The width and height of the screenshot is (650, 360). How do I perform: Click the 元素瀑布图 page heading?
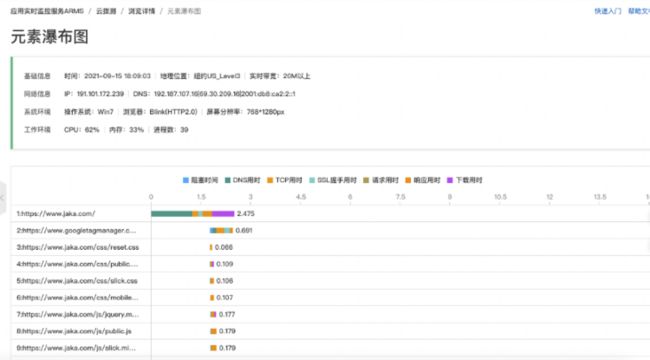click(49, 36)
